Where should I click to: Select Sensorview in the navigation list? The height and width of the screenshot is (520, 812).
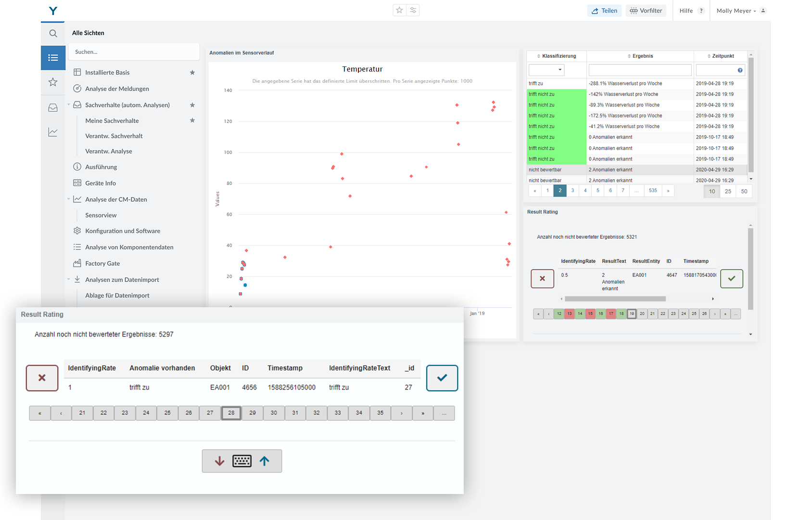pos(101,215)
